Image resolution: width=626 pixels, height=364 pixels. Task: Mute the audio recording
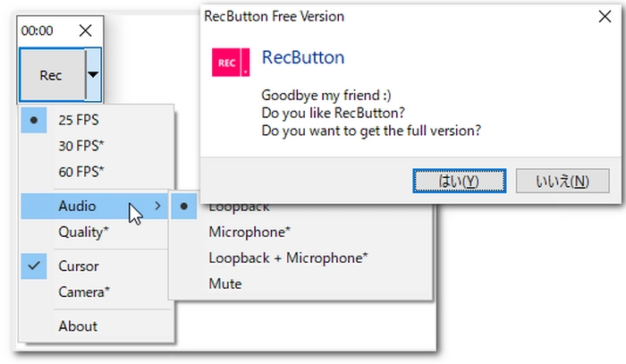(225, 284)
